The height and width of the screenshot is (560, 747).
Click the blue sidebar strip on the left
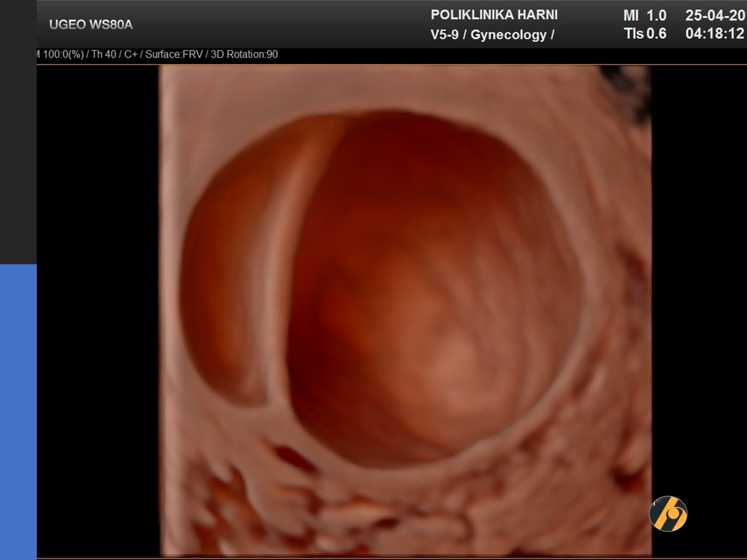[18, 411]
